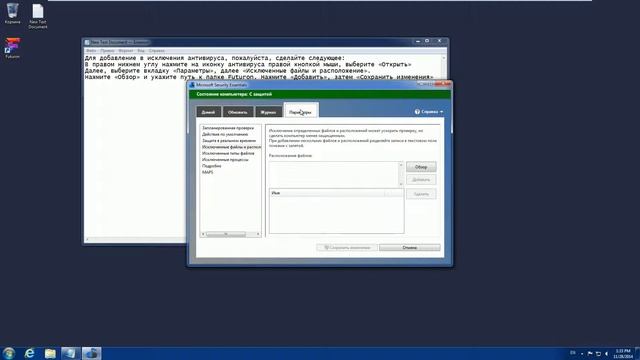Click file locations box scroll down arrow
The image size is (640, 360).
(x=400, y=184)
